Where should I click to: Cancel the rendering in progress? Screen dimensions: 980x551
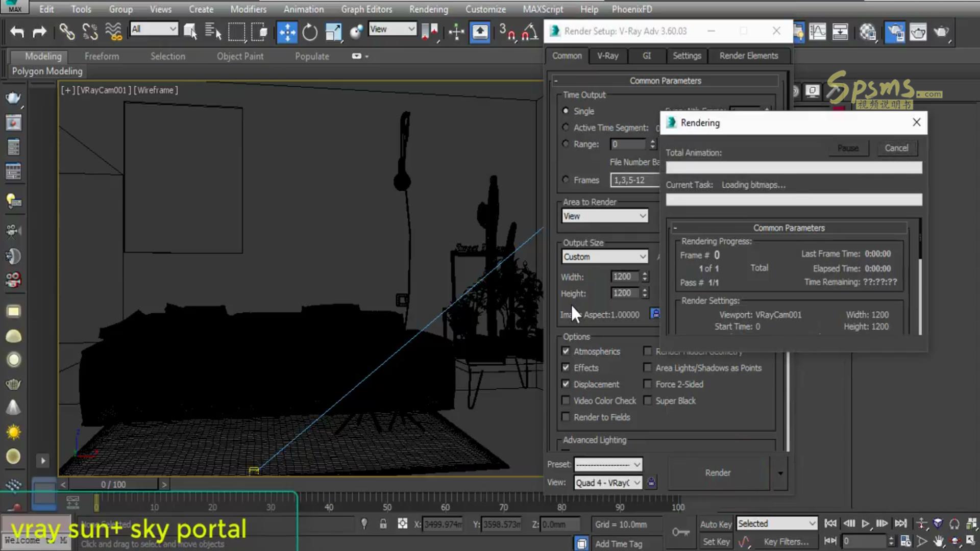point(896,148)
